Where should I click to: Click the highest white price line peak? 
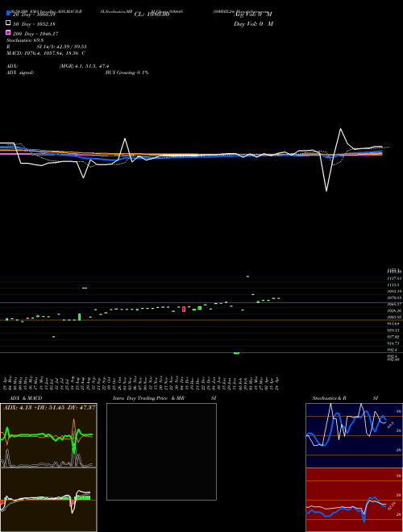(x=341, y=129)
